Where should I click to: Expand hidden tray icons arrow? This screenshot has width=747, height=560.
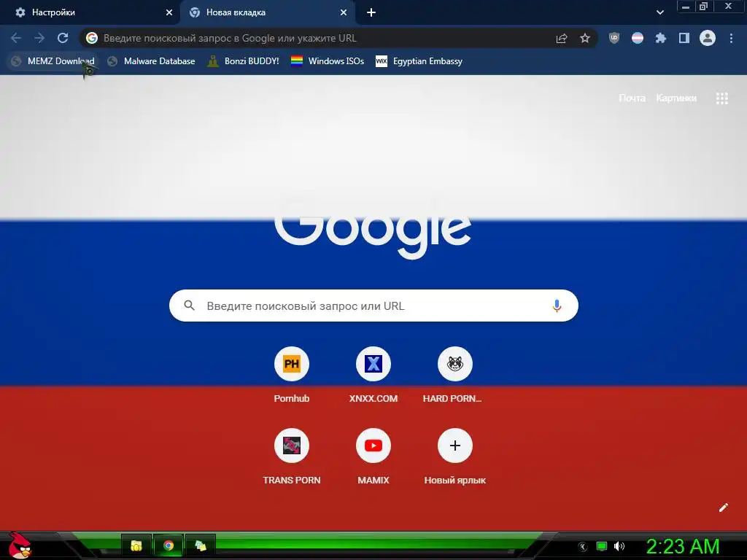click(583, 547)
